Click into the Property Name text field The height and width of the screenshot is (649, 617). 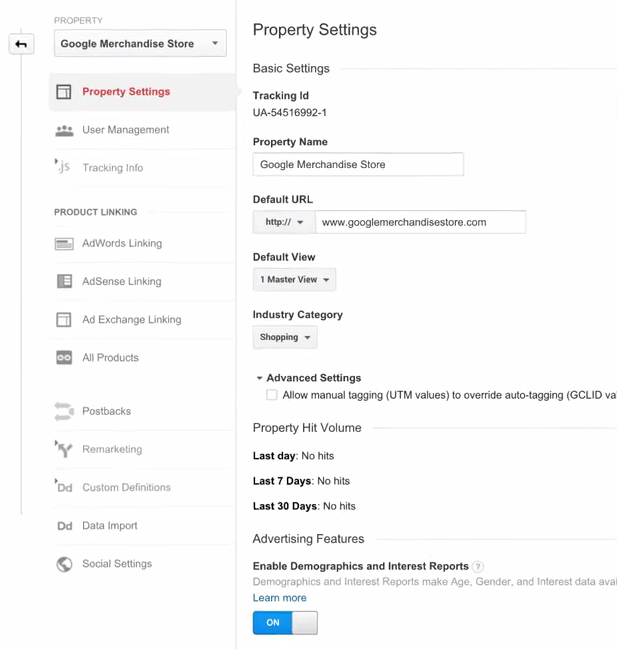coord(358,165)
